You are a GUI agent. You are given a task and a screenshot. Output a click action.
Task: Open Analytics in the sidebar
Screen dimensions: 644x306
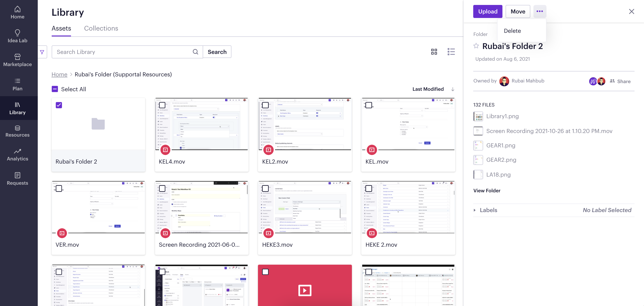coord(17,155)
